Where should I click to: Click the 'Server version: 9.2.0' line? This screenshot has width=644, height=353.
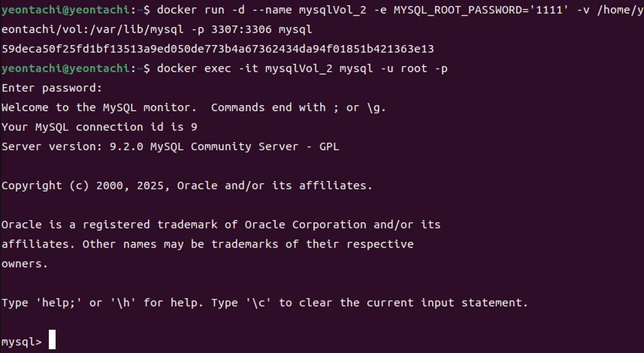tap(170, 146)
